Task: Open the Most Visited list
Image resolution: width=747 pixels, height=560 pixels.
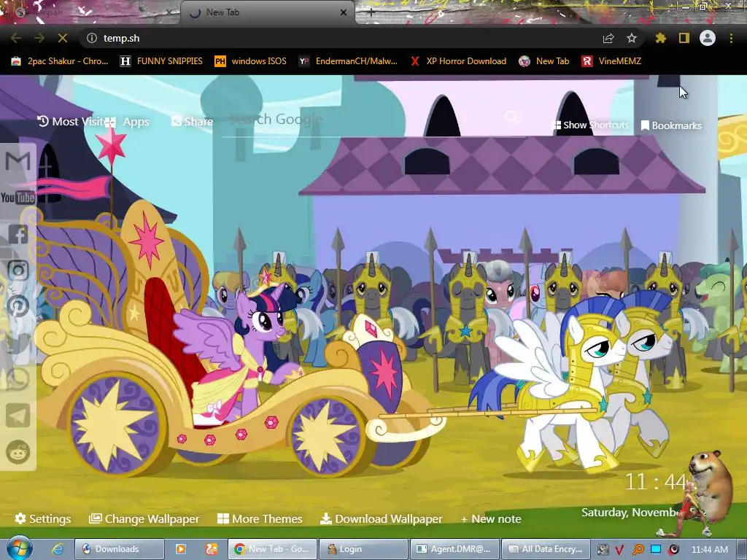Action: click(70, 122)
